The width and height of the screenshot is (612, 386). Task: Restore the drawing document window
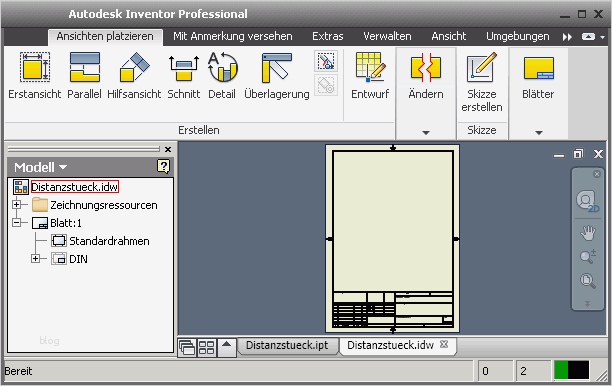(x=578, y=154)
